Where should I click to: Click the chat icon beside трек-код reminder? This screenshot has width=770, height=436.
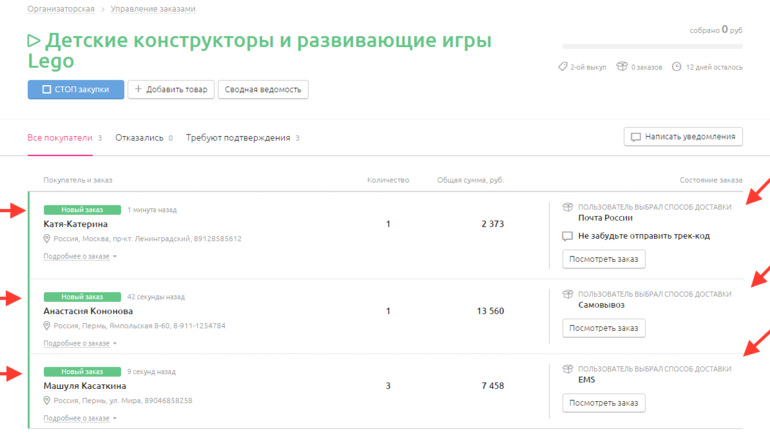568,237
